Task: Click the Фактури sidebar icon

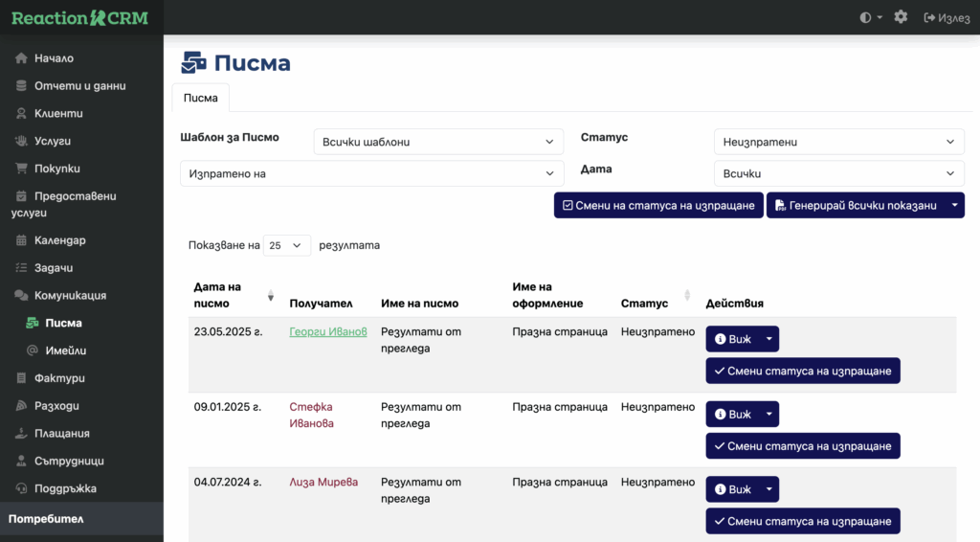Action: pyautogui.click(x=21, y=378)
